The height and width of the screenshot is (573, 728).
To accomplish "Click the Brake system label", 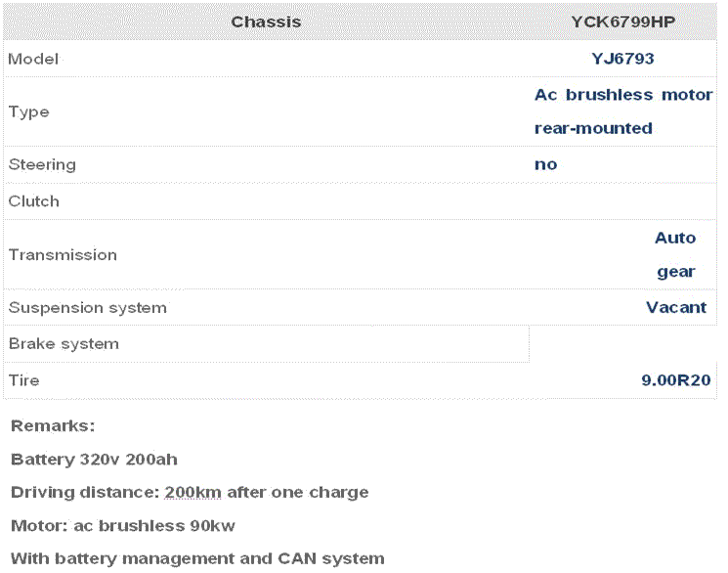I will point(64,344).
